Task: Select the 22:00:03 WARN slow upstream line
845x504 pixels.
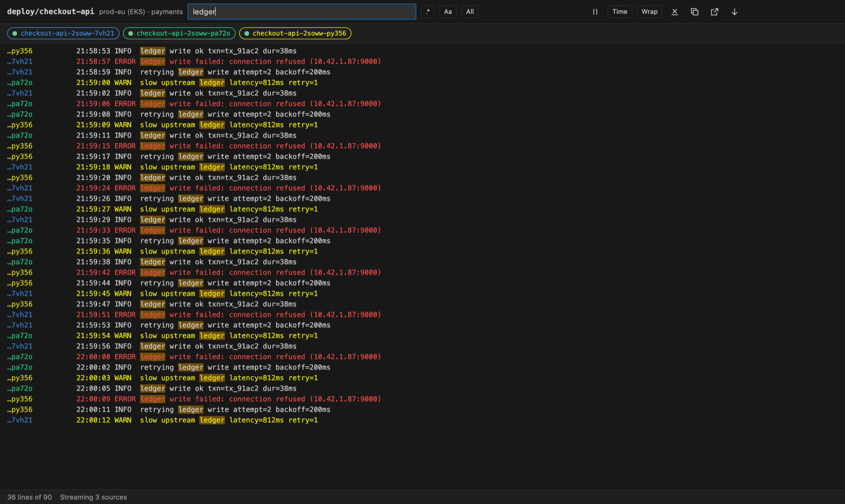Action: (422, 378)
